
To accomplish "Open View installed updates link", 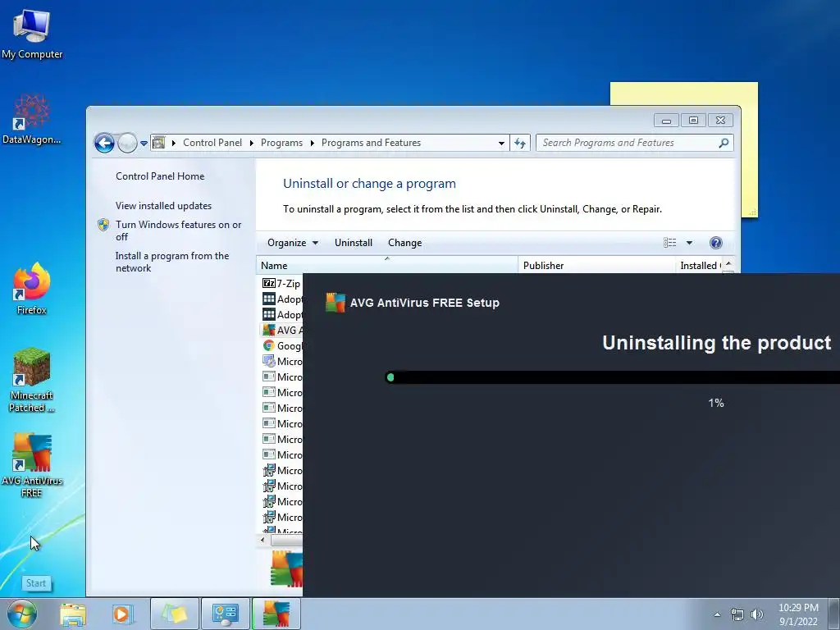I will (x=163, y=206).
